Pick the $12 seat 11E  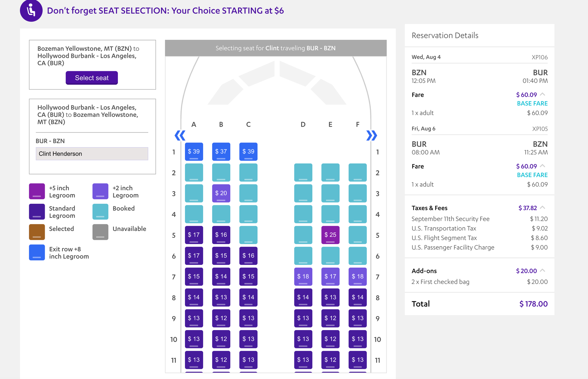point(330,360)
